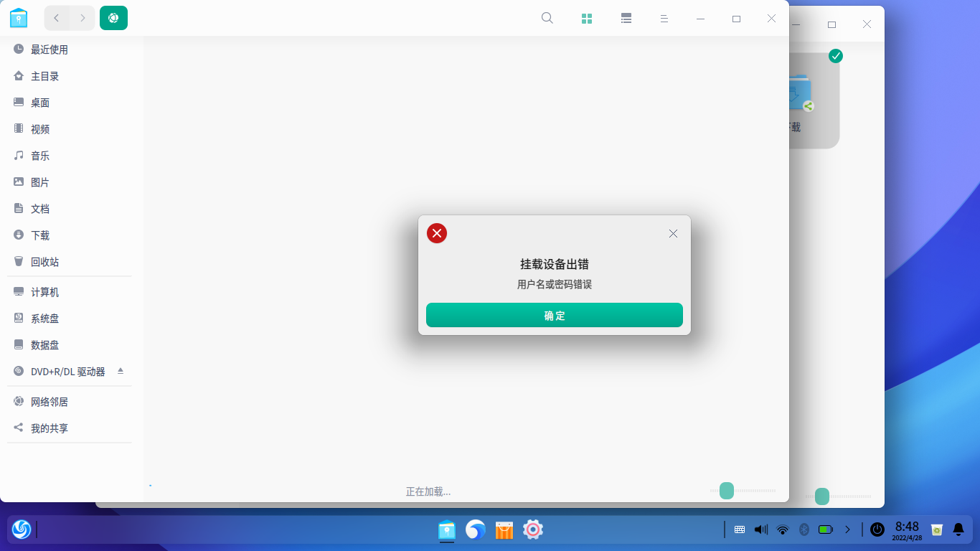Image resolution: width=980 pixels, height=551 pixels.
Task: Open the file search icon
Action: coord(547,18)
